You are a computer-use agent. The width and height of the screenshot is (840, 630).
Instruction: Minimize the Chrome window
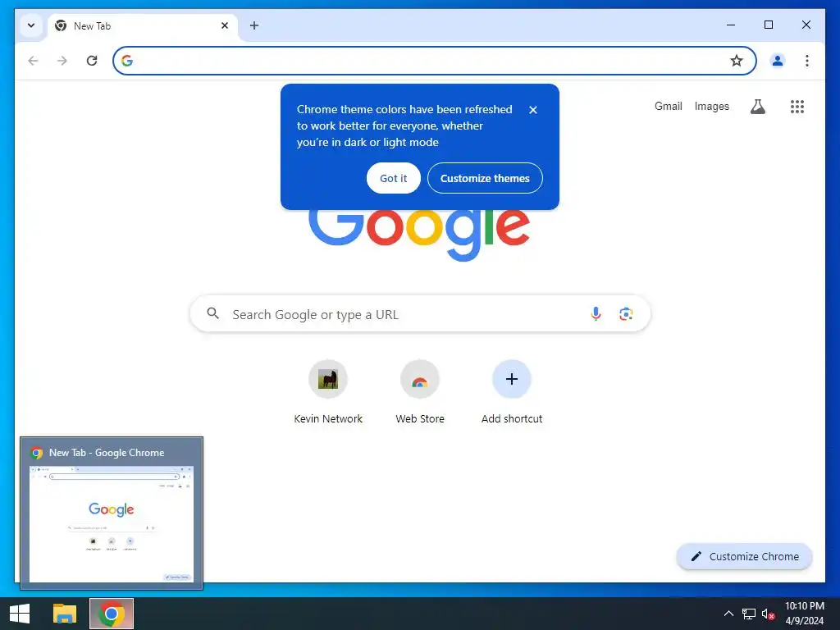click(x=731, y=25)
